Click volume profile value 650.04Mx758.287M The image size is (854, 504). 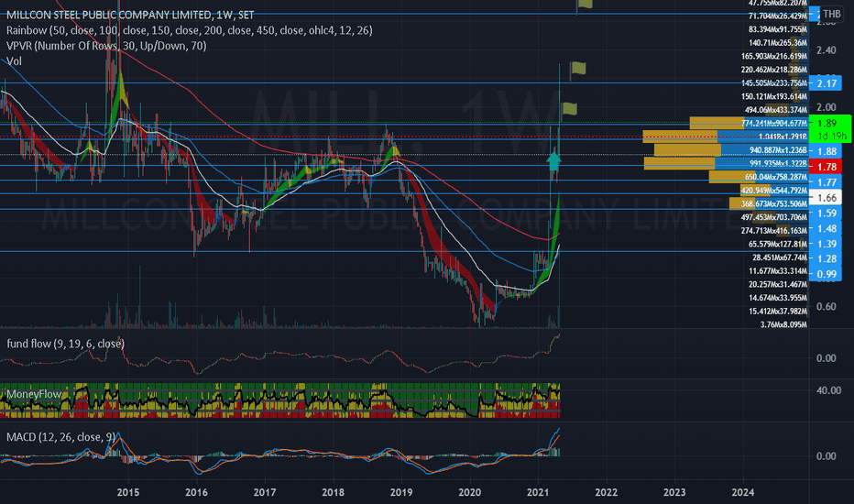(x=776, y=177)
